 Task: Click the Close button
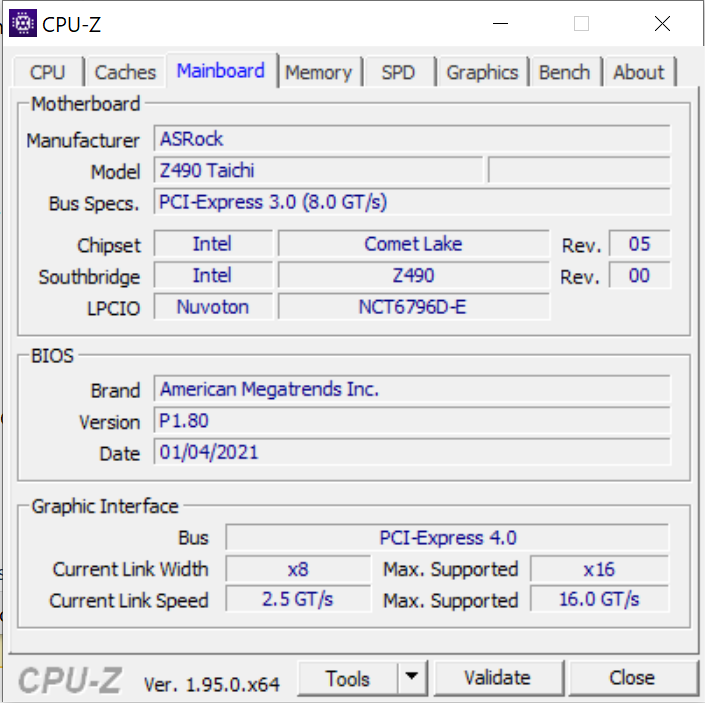pos(632,678)
